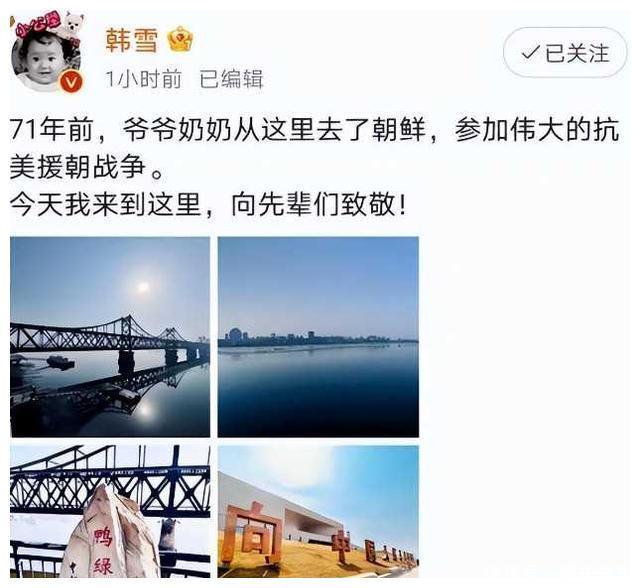Click the 1小时前 post timestamp
The height and width of the screenshot is (588, 640).
[x=143, y=79]
